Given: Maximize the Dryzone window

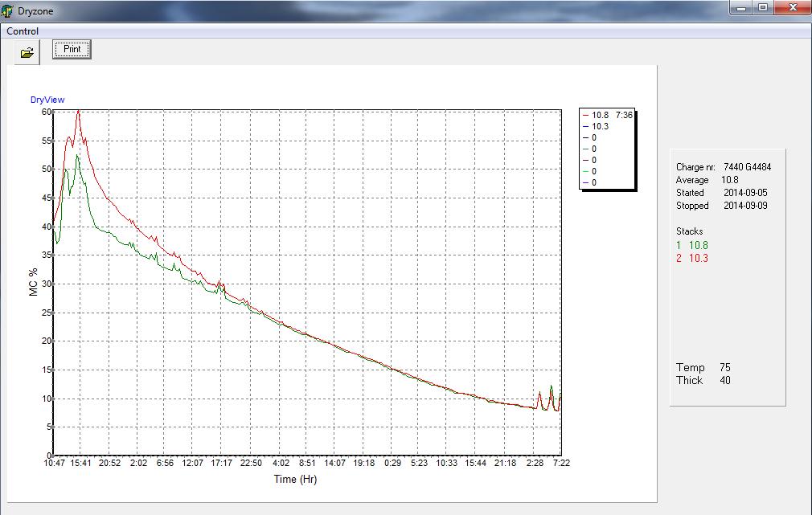Looking at the screenshot, I should (763, 8).
